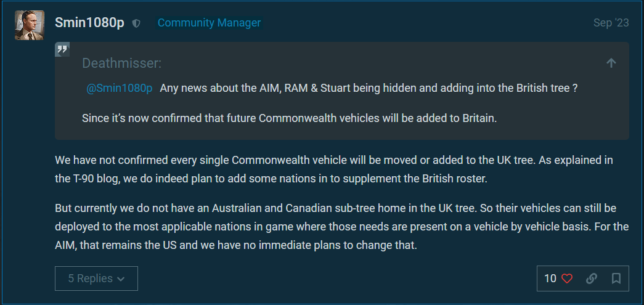Click the Smin1080p username link

coord(89,23)
